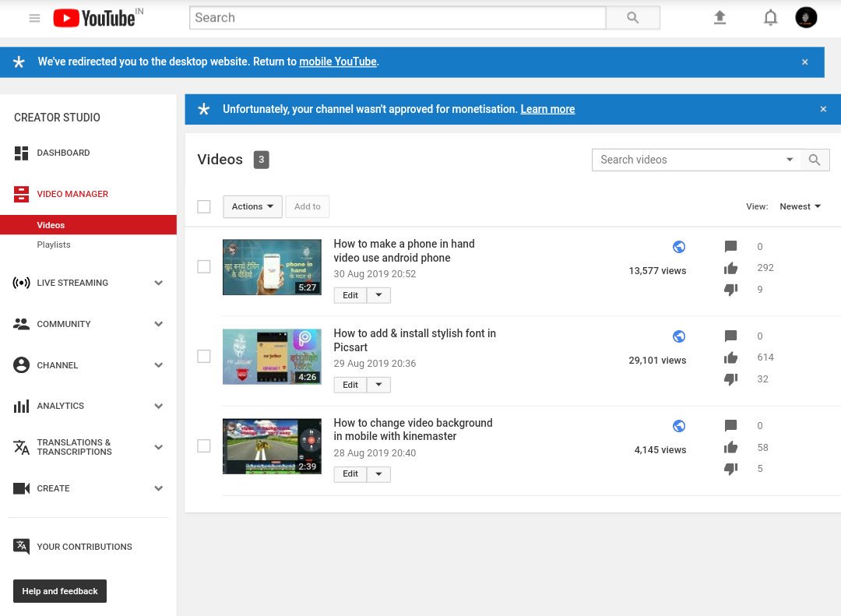This screenshot has width=841, height=616.
Task: Click the Create camera icon
Action: pos(21,488)
